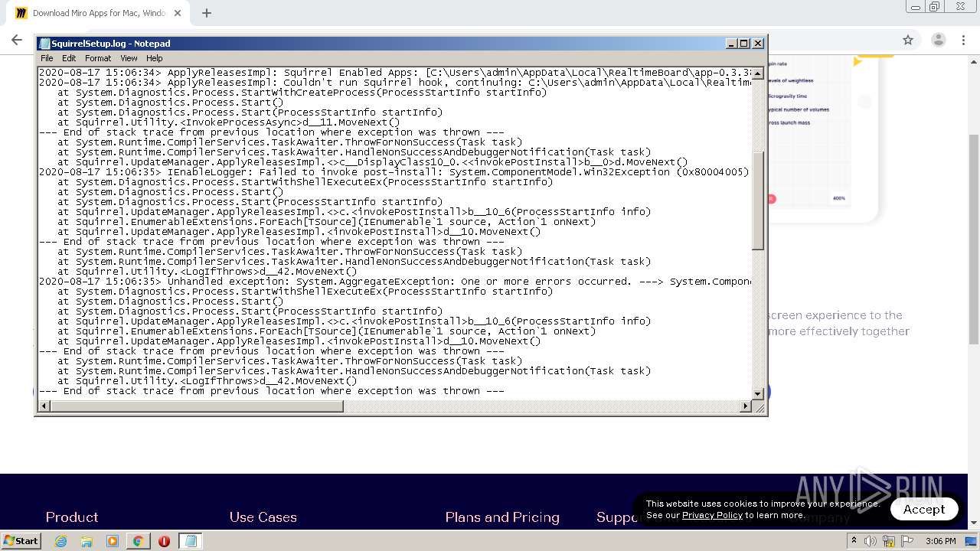Open the File menu in Notepad
Viewport: 980px width, 551px height.
click(47, 58)
